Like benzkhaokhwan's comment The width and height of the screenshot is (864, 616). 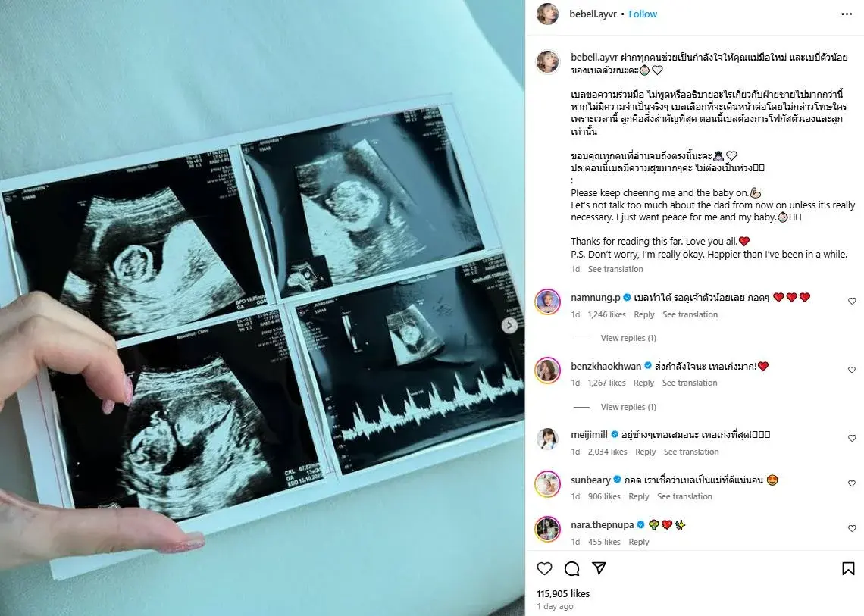(x=852, y=370)
